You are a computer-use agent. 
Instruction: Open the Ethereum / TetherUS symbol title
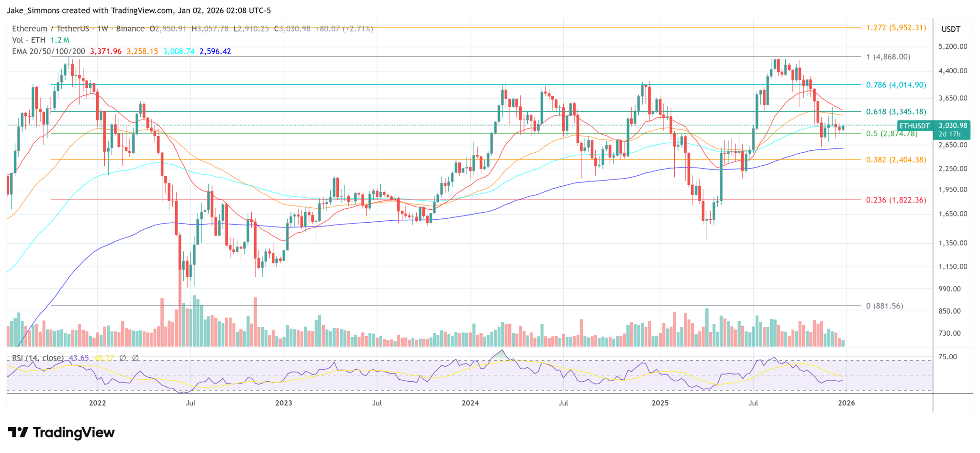click(x=50, y=29)
